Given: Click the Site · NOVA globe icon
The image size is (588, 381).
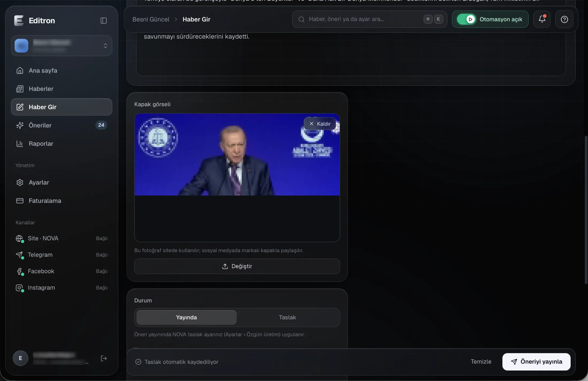Looking at the screenshot, I should (19, 238).
